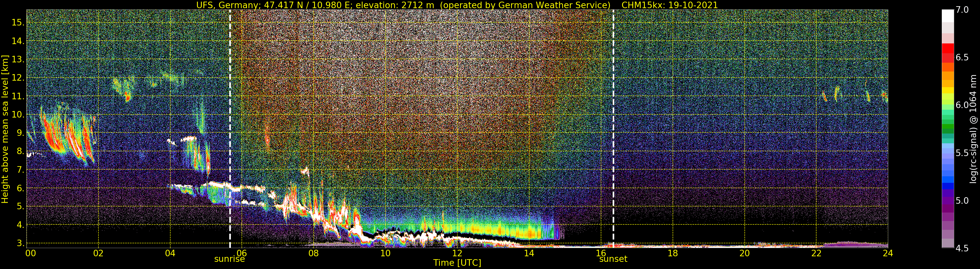This screenshot has height=269, width=980.
Task: Click the y-axis tick label '13.'
Action: [18, 59]
